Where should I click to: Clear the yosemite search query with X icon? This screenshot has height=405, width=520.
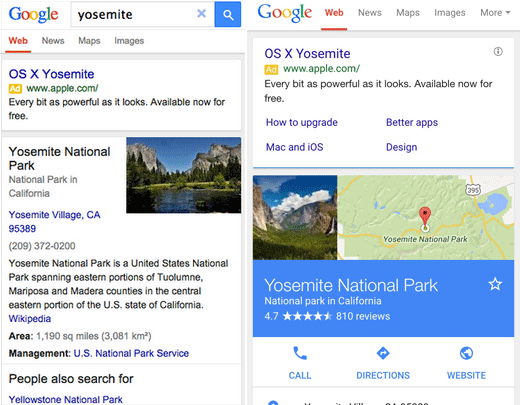201,14
